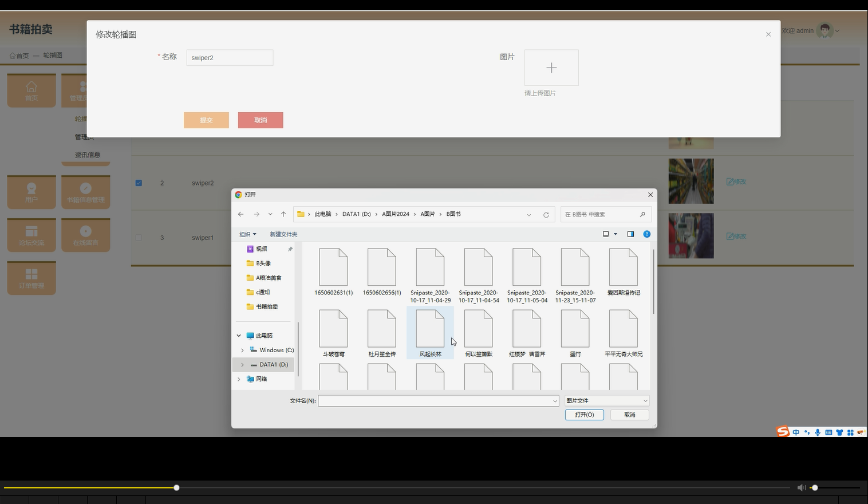Select the file 爱因斯坦传记
The image size is (868, 504).
(624, 273)
